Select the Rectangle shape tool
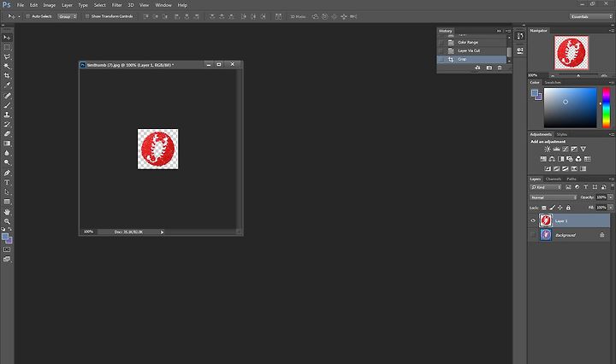The image size is (616, 364). click(x=7, y=202)
